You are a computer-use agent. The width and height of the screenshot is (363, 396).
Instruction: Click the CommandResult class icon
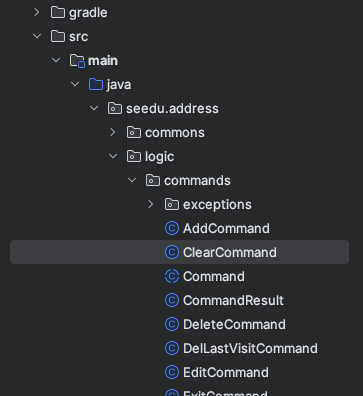click(x=172, y=300)
